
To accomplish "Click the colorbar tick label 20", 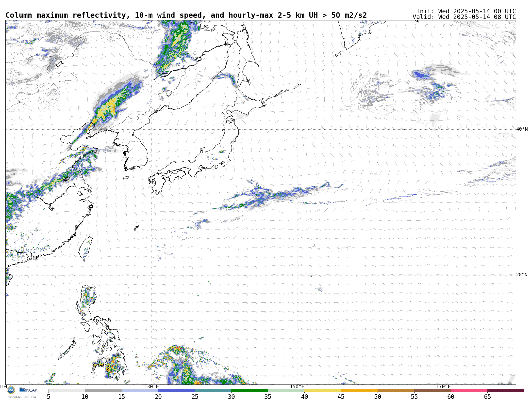I will [158, 397].
